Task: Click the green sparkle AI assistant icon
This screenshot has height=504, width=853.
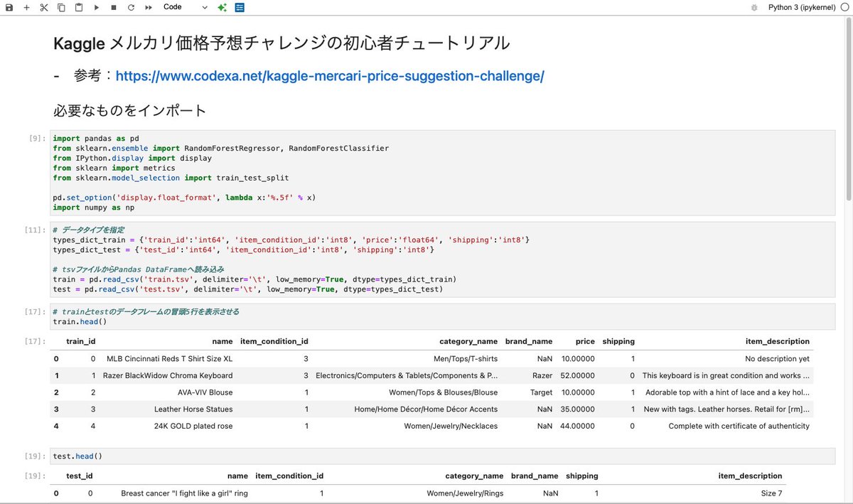Action: pyautogui.click(x=222, y=7)
